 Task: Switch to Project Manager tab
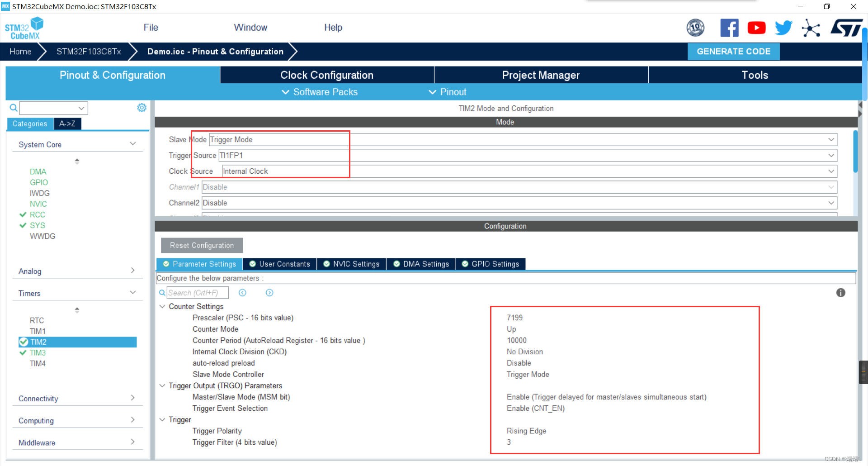pyautogui.click(x=541, y=75)
